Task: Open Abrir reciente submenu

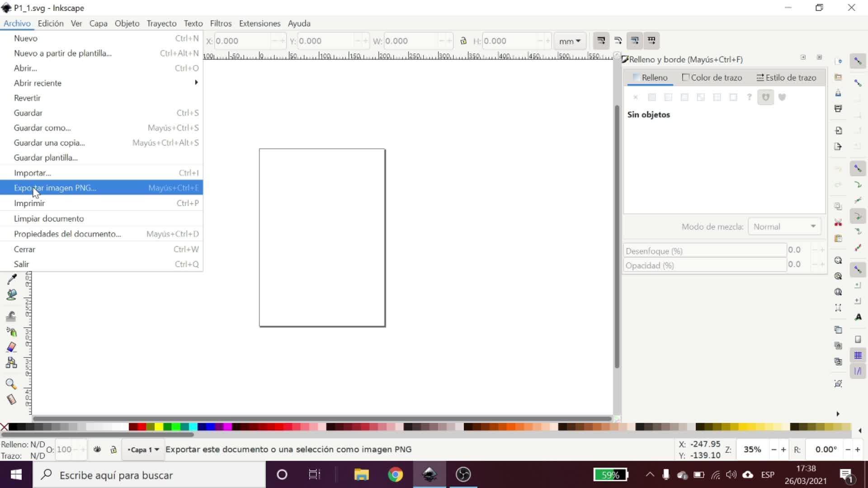Action: point(38,83)
